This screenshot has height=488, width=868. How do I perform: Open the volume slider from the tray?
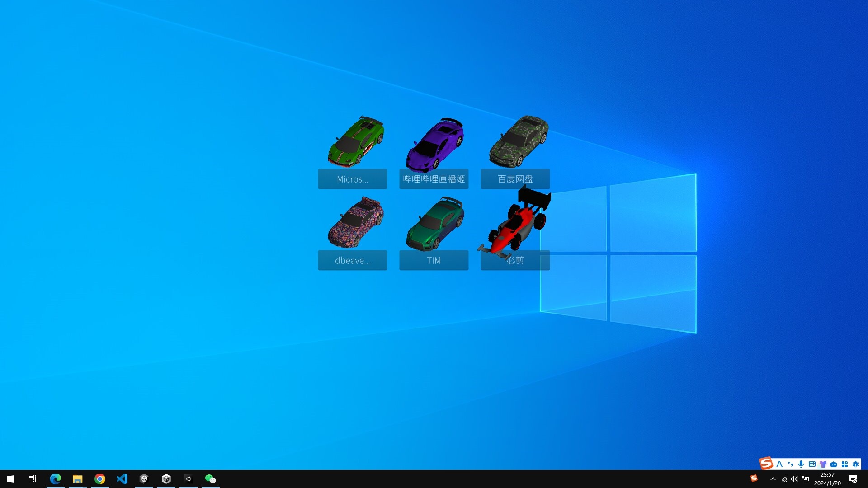(794, 479)
